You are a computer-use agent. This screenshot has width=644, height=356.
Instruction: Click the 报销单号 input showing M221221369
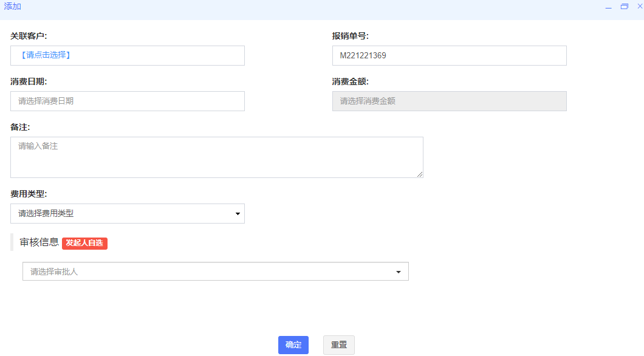click(449, 55)
